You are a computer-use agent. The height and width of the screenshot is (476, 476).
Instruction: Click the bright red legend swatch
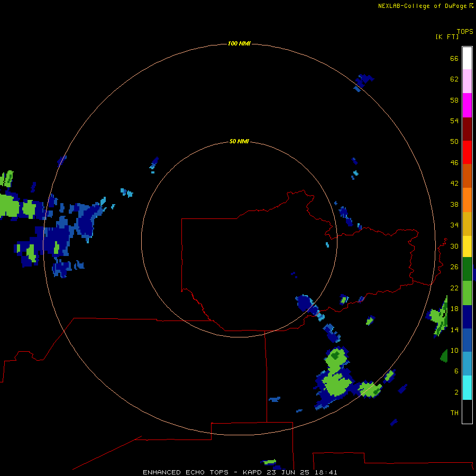pyautogui.click(x=467, y=152)
